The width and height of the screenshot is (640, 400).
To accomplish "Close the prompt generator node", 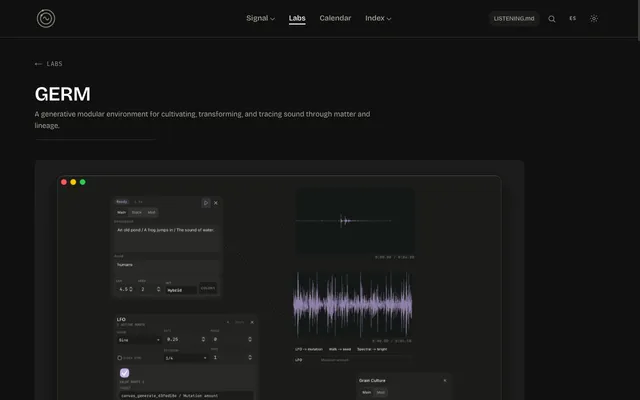I will pos(216,202).
